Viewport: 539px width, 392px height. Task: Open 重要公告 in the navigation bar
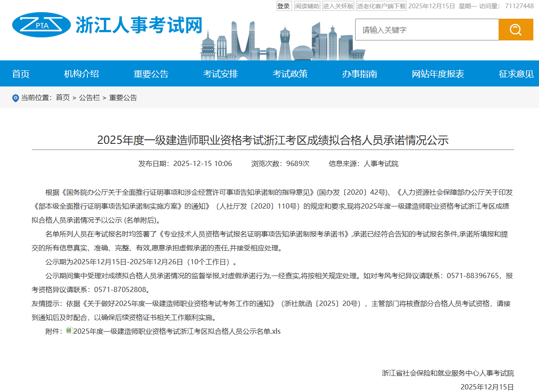[151, 74]
